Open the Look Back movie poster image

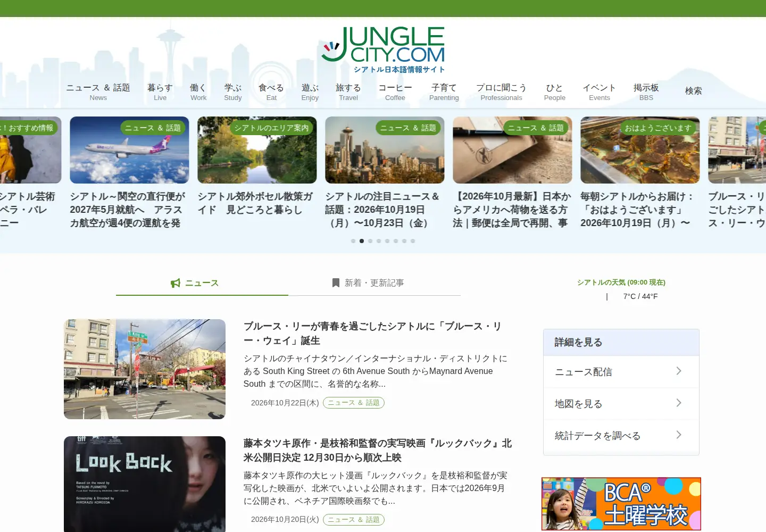coord(145,484)
